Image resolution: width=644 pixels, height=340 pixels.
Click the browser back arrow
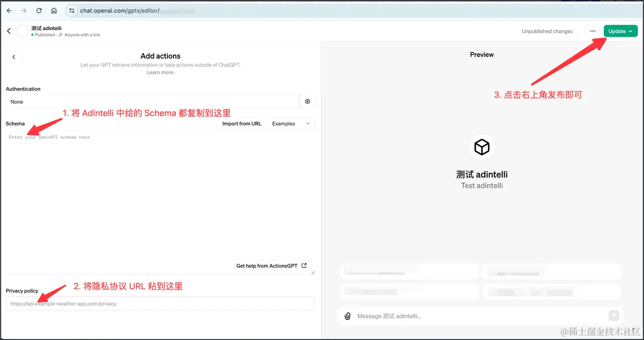click(x=9, y=11)
